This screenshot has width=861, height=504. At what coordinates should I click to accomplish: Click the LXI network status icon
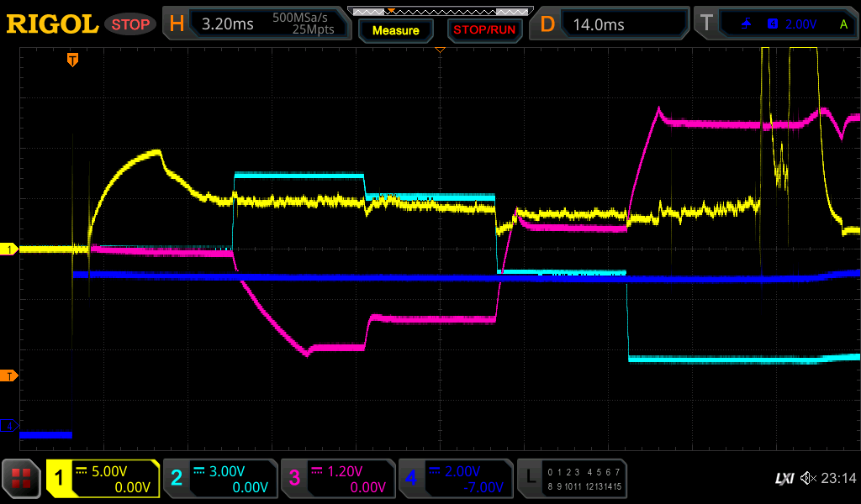(x=784, y=478)
